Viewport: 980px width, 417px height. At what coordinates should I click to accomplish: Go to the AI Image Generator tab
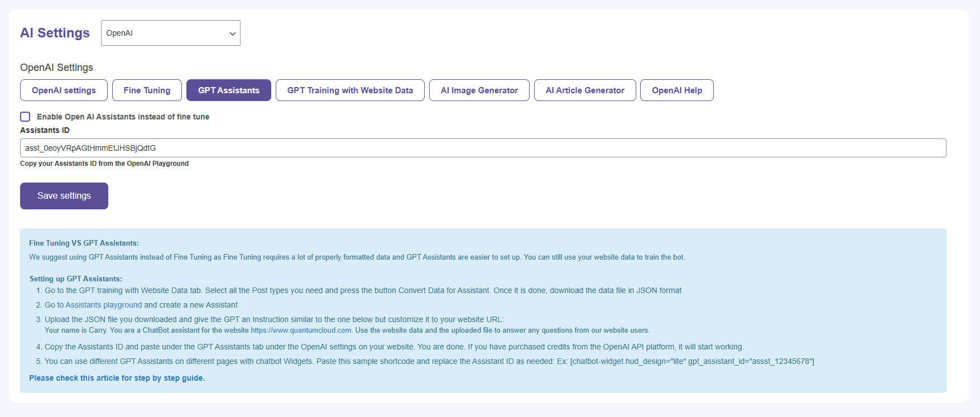click(479, 90)
